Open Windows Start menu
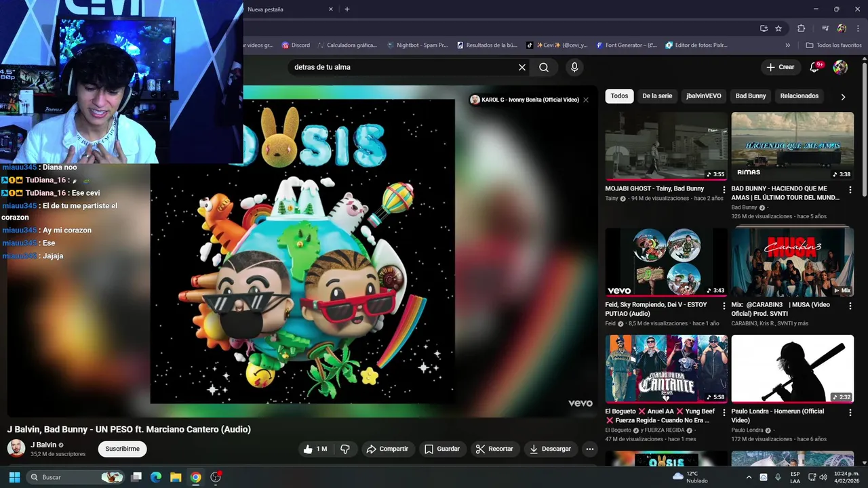This screenshot has width=868, height=488. tap(14, 477)
